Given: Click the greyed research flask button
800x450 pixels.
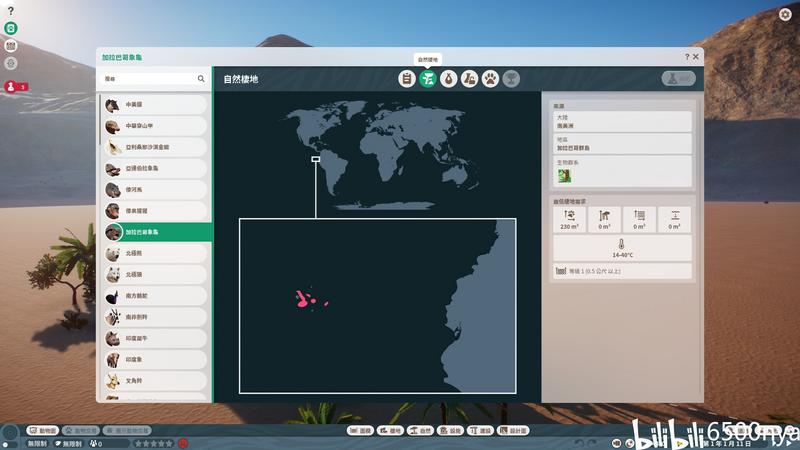Looking at the screenshot, I should click(679, 79).
